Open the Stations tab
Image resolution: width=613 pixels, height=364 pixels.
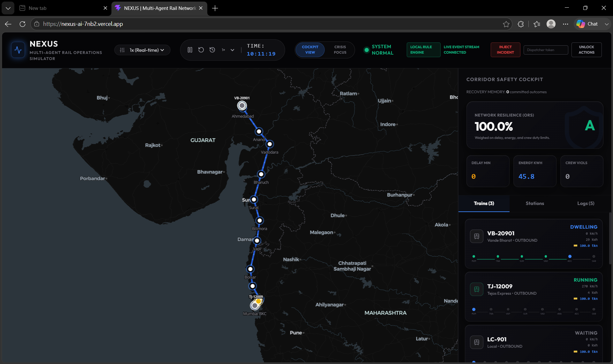click(x=535, y=203)
